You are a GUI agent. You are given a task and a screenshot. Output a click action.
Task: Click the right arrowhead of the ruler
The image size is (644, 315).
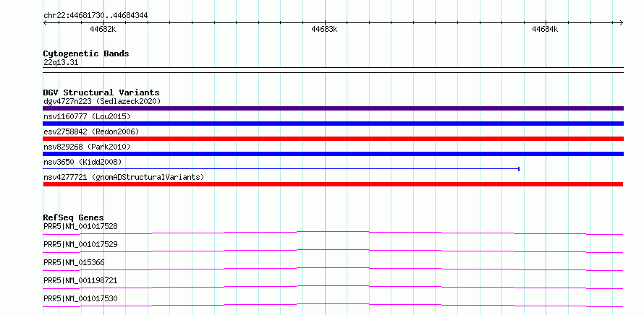622,22
